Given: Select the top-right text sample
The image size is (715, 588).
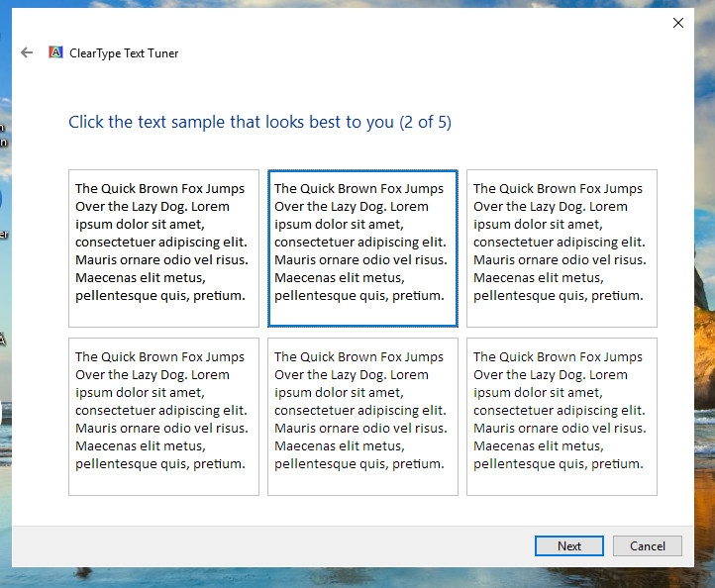Looking at the screenshot, I should coord(562,248).
